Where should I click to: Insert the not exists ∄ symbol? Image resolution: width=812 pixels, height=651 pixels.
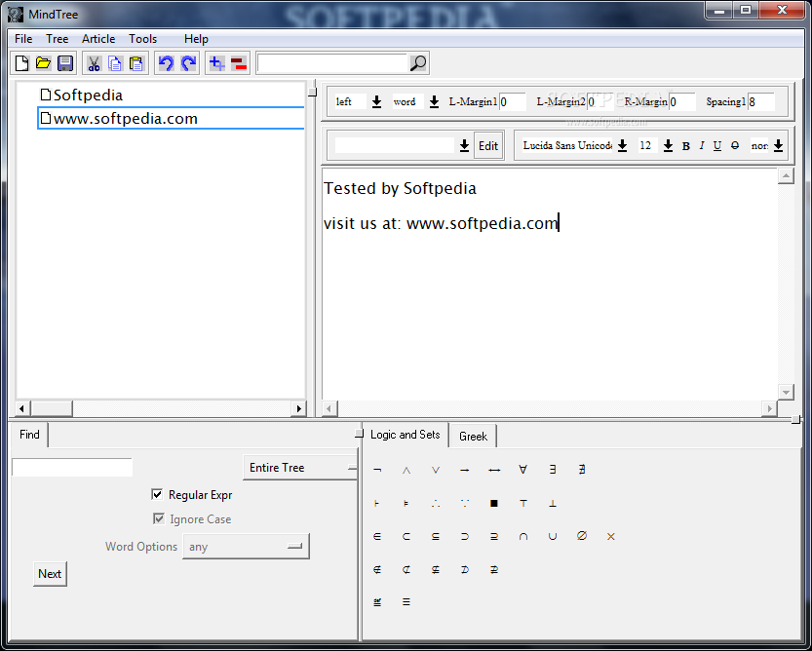582,470
